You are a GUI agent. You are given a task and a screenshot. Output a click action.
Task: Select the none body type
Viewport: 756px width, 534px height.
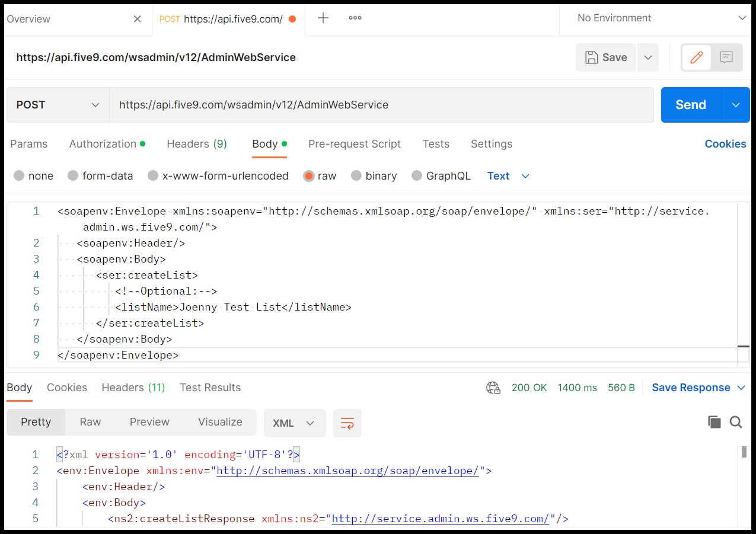click(19, 175)
